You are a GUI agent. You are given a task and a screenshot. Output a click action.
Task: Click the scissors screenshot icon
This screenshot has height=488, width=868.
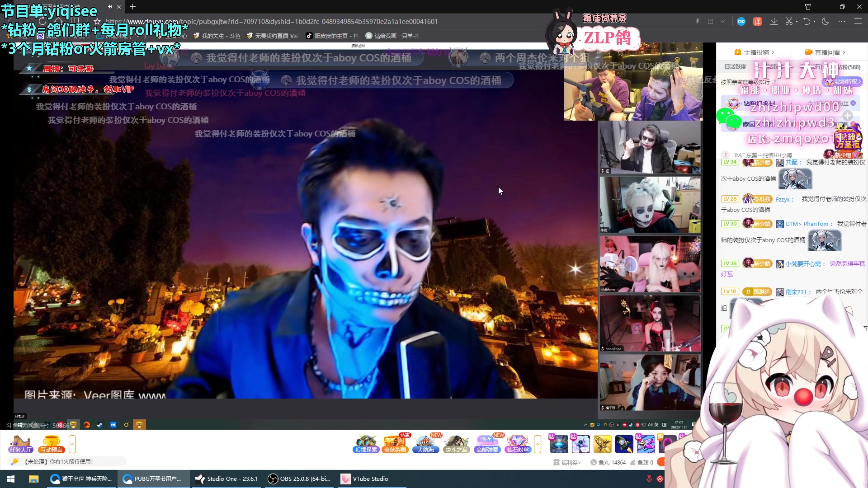click(x=789, y=21)
